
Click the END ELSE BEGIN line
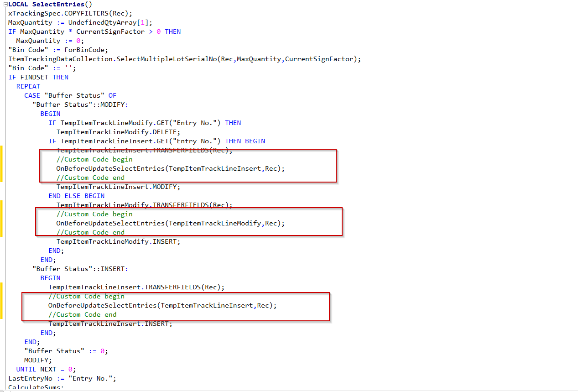(x=76, y=196)
